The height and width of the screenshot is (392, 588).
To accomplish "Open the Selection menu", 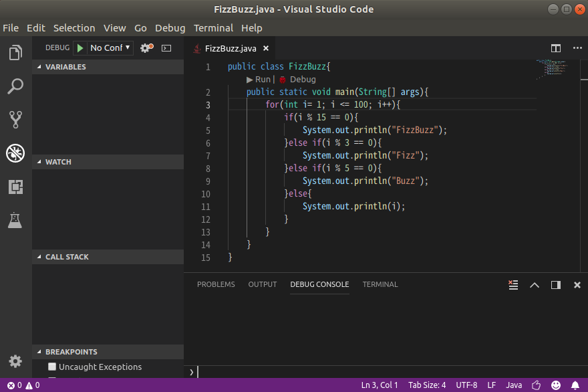I will (x=74, y=28).
